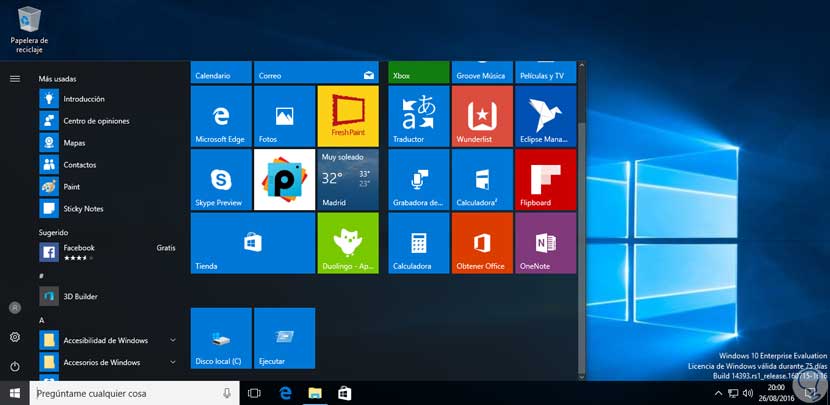
Task: Launch the OneNote tile
Action: point(546,243)
